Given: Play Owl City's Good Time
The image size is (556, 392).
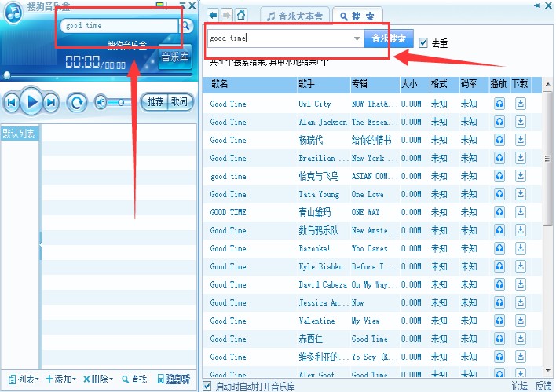Looking at the screenshot, I should [x=499, y=104].
